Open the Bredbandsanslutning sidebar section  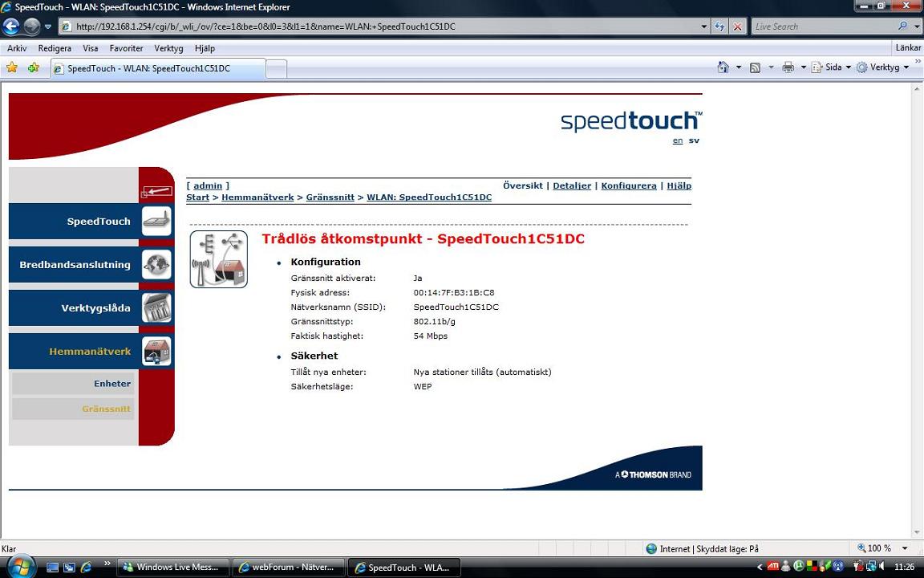click(x=75, y=264)
